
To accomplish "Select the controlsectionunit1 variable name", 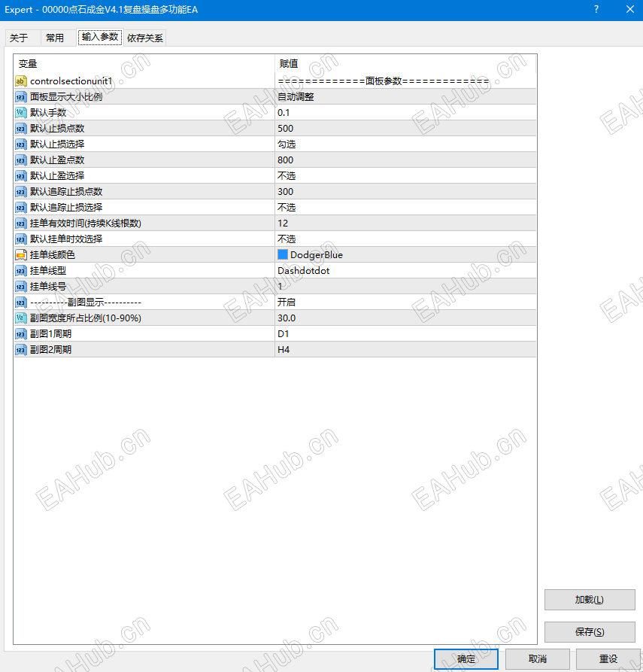I will coord(71,81).
